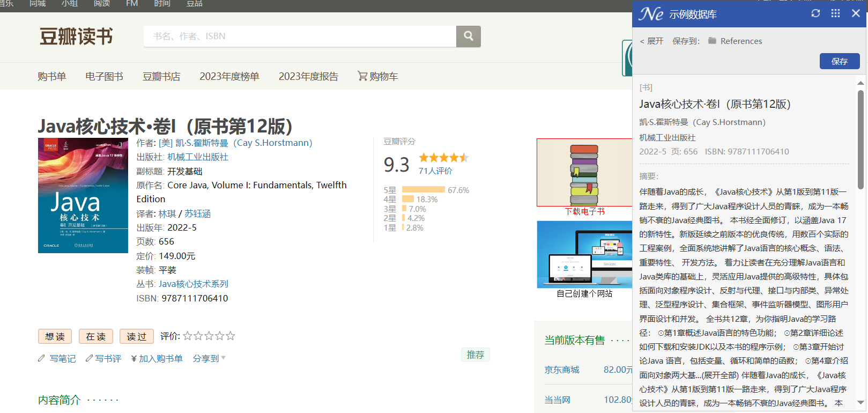Click ISBN 9787111706410 on the page
The image size is (868, 413).
(x=195, y=298)
